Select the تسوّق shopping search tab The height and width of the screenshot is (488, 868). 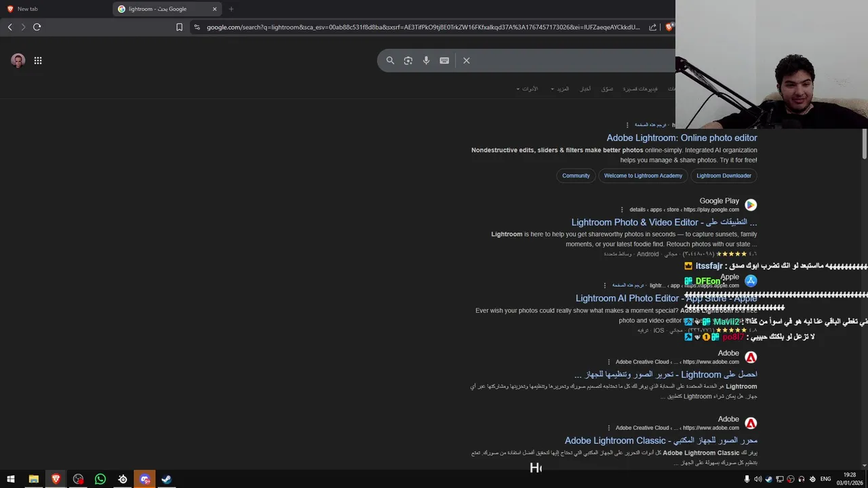pyautogui.click(x=607, y=89)
